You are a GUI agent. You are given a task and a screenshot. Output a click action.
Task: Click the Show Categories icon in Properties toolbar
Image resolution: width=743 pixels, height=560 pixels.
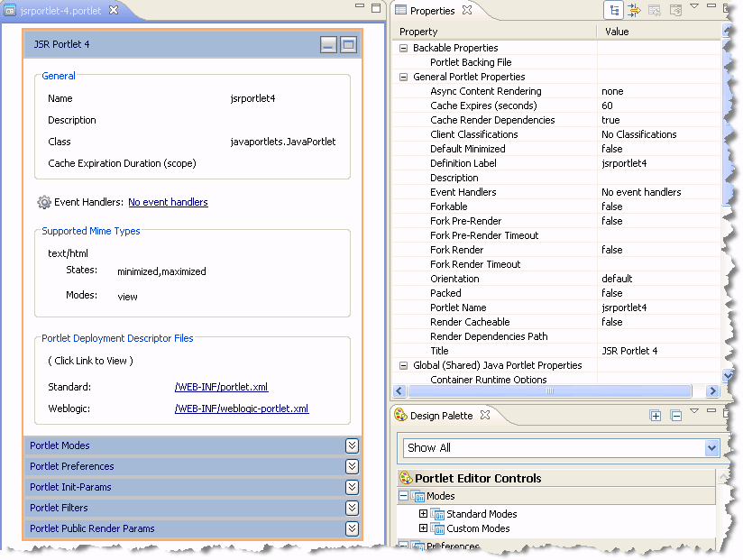point(614,10)
